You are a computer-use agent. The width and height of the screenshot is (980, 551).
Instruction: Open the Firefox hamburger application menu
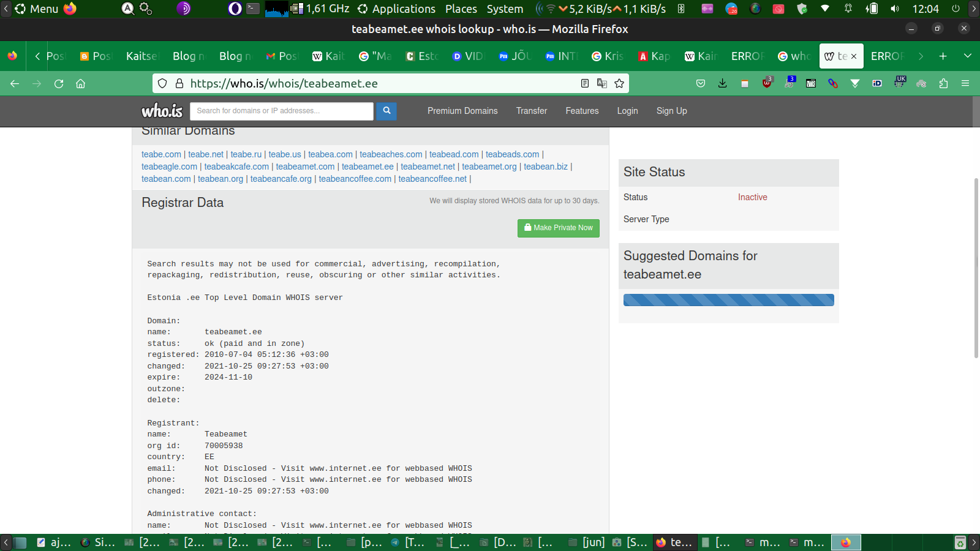965,83
